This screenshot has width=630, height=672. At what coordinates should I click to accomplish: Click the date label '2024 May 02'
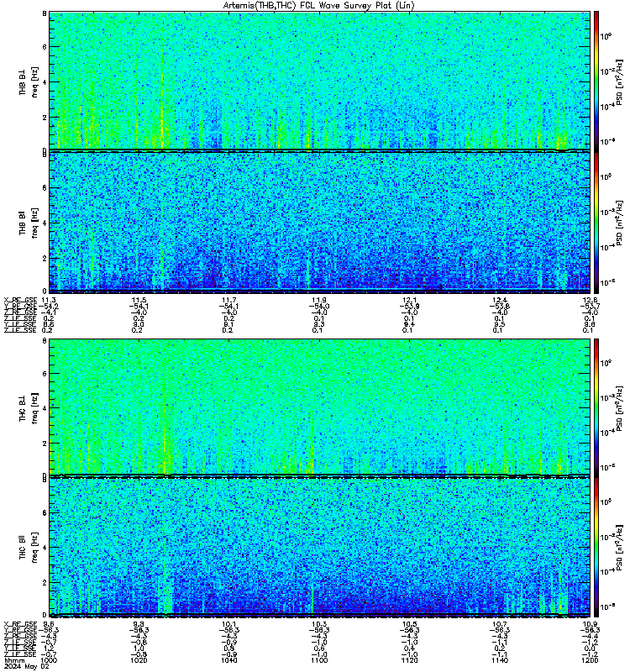[x=27, y=666]
